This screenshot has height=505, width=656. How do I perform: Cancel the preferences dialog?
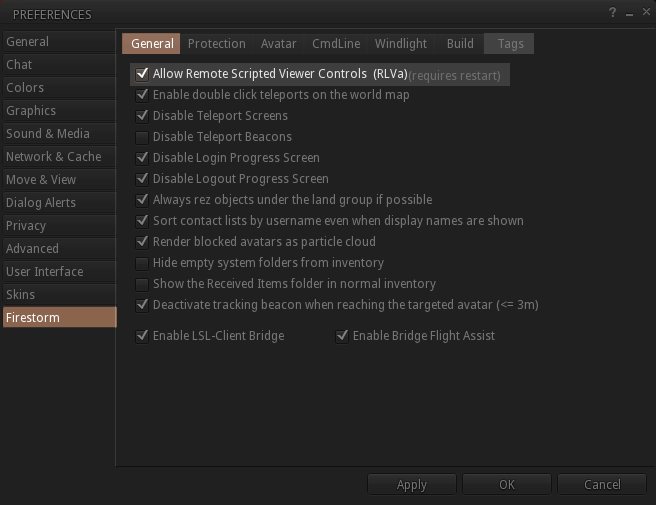click(602, 484)
